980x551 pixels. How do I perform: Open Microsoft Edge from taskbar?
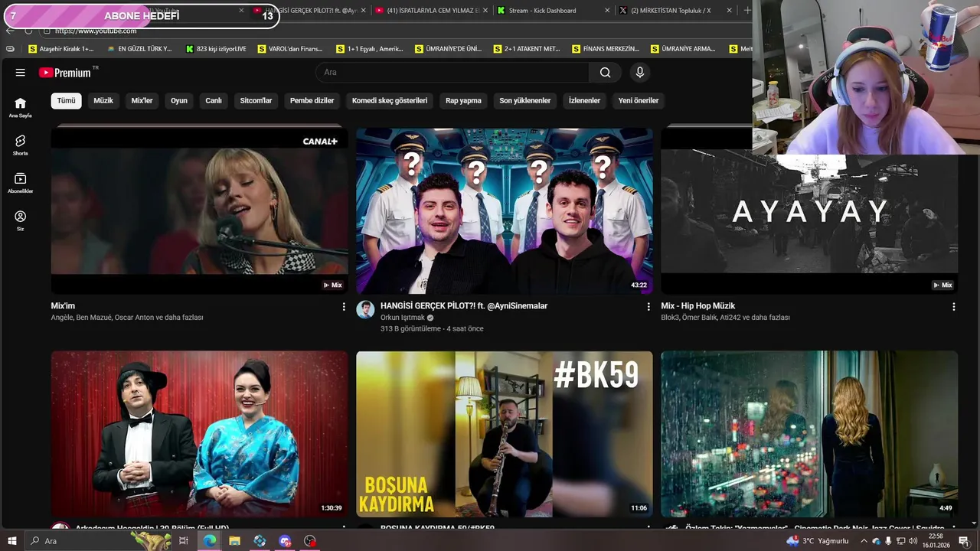(209, 541)
